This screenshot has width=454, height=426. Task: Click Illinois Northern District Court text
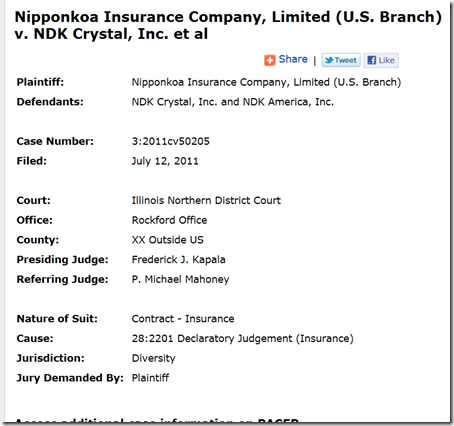pyautogui.click(x=206, y=200)
